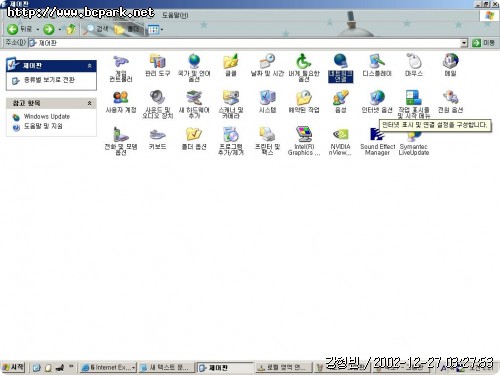Open the 게임 컨트롤러 (Game Controllers) icon

(x=121, y=68)
